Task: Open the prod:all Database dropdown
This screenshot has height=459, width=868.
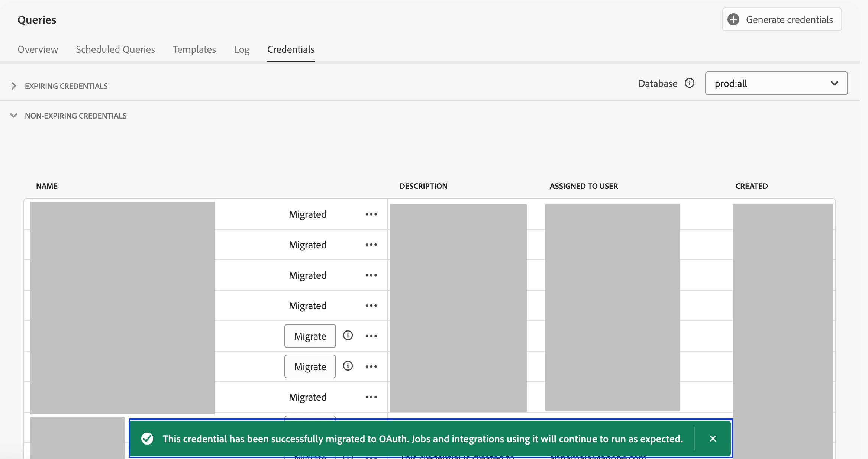Action: click(x=776, y=84)
